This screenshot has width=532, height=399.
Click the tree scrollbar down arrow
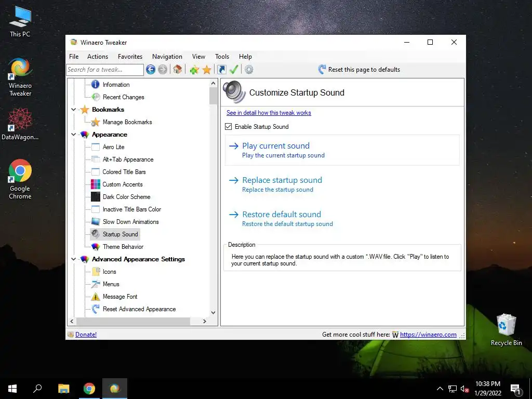[x=213, y=312]
